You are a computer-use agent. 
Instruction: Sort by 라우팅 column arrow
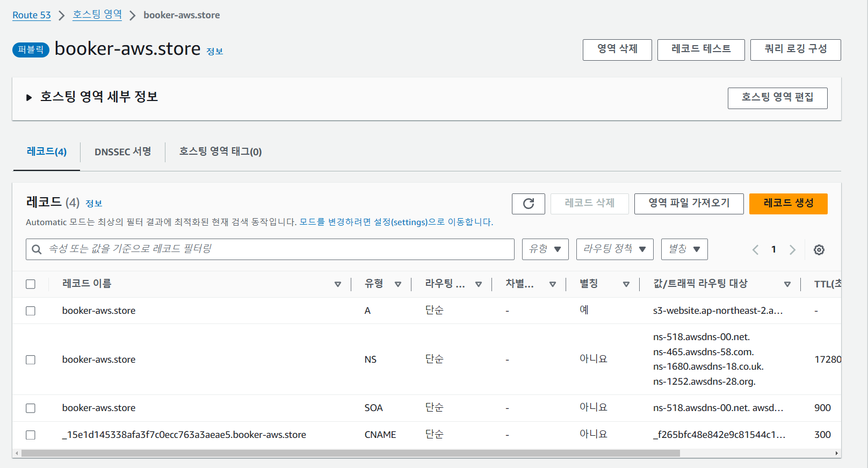tap(479, 284)
